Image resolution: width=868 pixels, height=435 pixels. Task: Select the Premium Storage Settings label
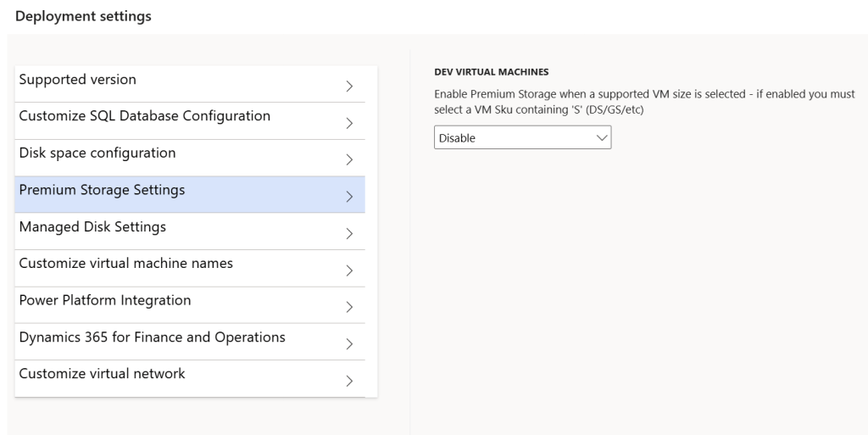pos(102,190)
